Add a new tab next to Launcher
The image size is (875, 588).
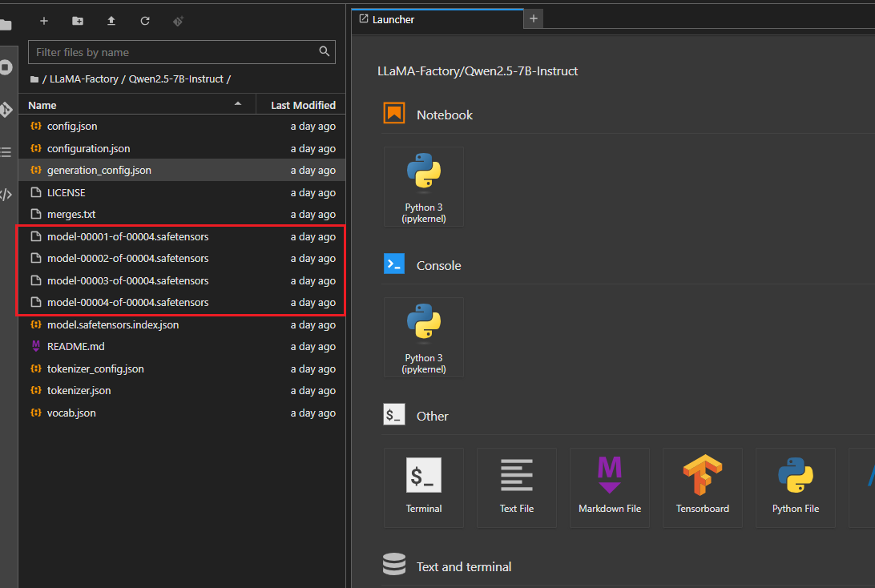click(x=534, y=18)
